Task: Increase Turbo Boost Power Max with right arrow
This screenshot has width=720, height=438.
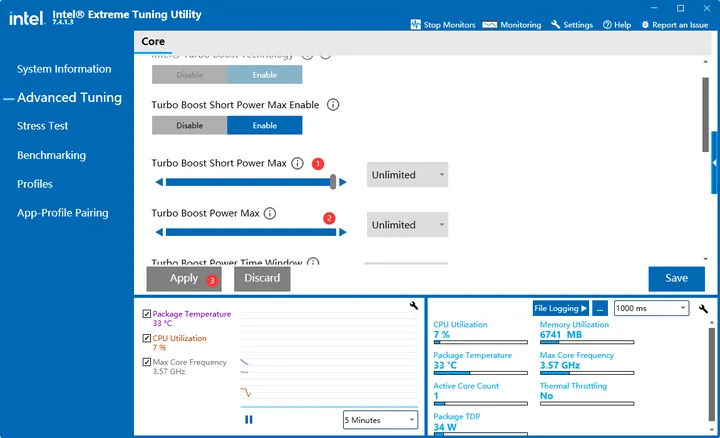Action: tap(343, 232)
